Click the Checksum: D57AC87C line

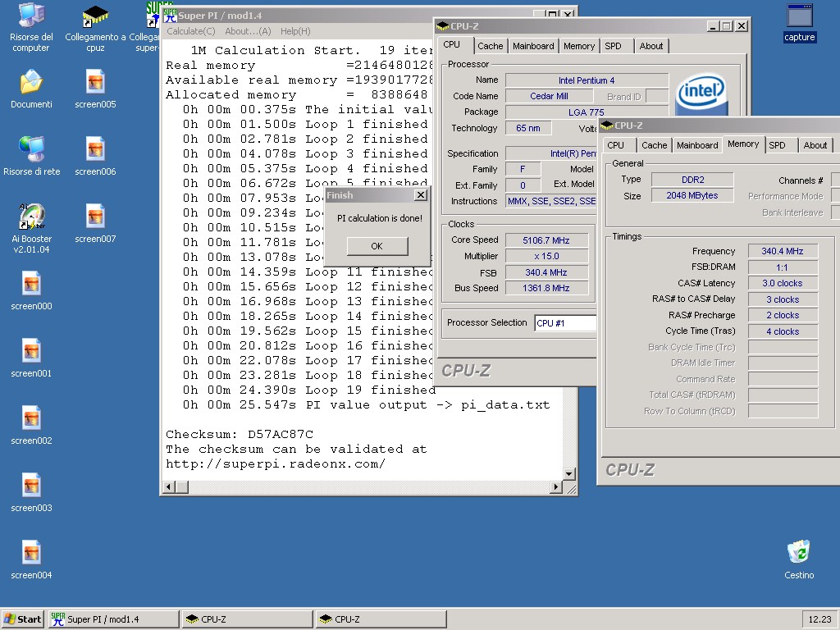(x=240, y=434)
